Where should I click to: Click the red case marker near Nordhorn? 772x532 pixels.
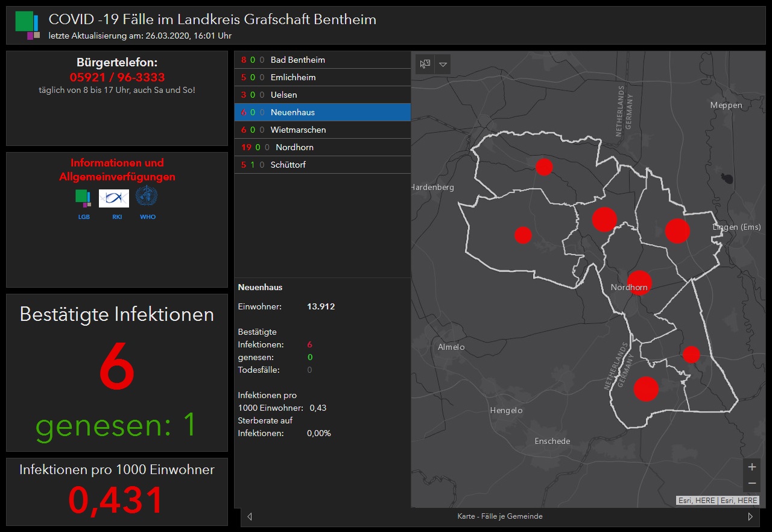click(640, 282)
